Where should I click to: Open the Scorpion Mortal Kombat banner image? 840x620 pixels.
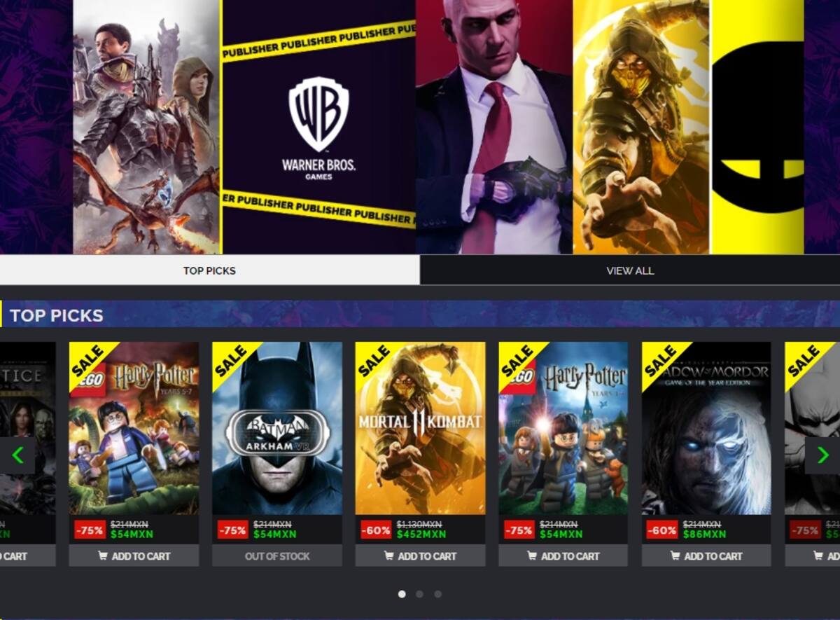[641, 127]
